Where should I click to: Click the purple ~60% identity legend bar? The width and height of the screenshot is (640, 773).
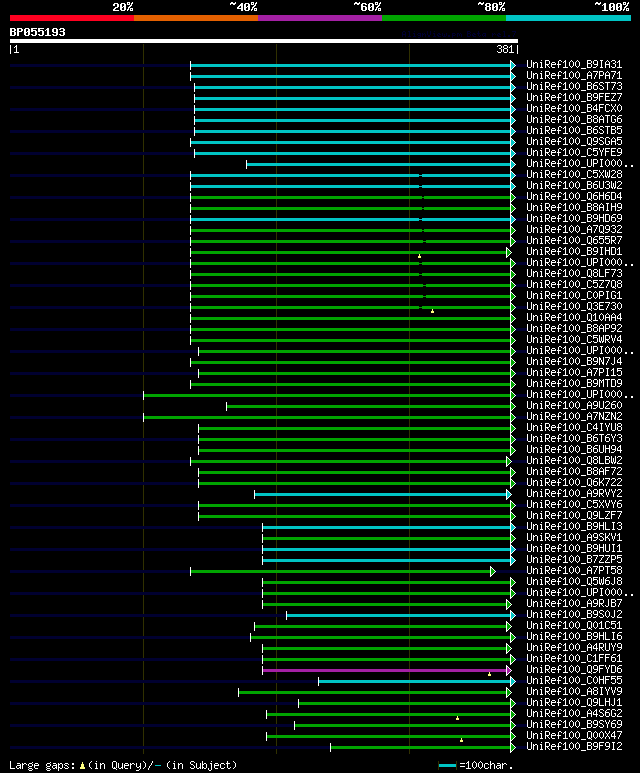coord(320,18)
